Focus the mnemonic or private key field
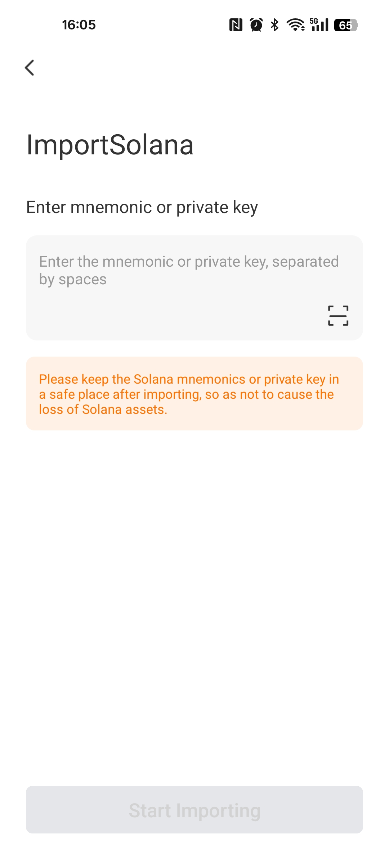 tap(180, 288)
